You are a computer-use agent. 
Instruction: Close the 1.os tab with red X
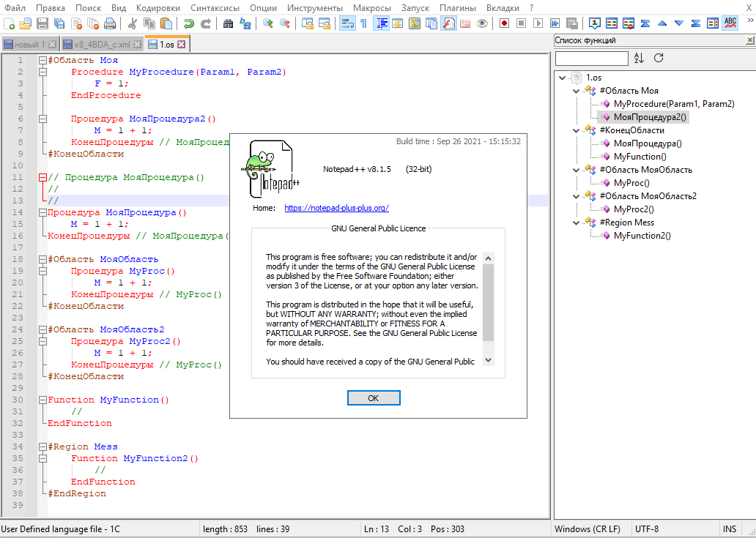(181, 45)
